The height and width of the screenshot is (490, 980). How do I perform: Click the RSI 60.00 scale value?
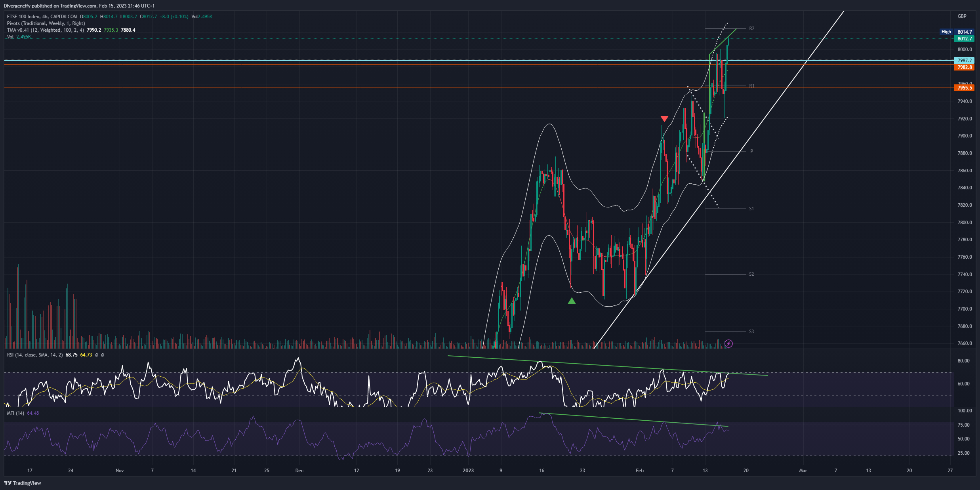pos(963,384)
